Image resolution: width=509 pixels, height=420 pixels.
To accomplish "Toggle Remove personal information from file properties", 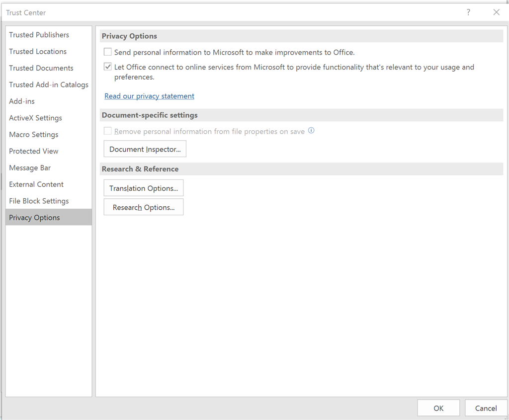I will tap(107, 131).
